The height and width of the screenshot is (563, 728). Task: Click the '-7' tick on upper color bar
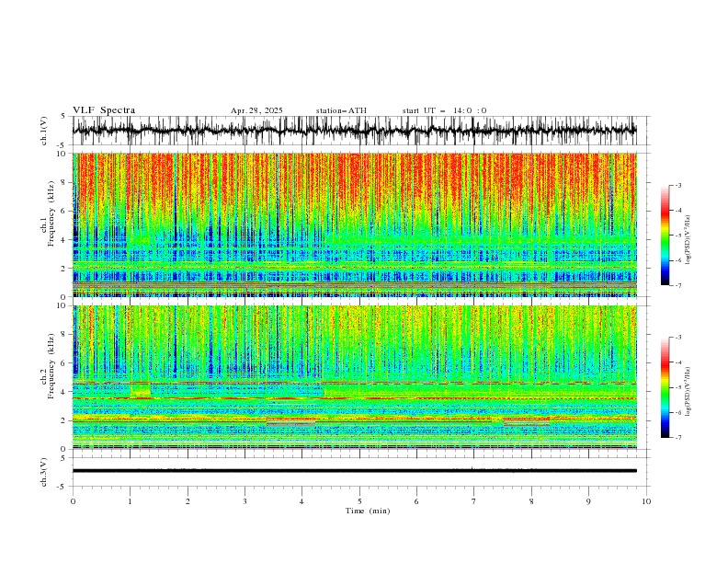[x=678, y=285]
